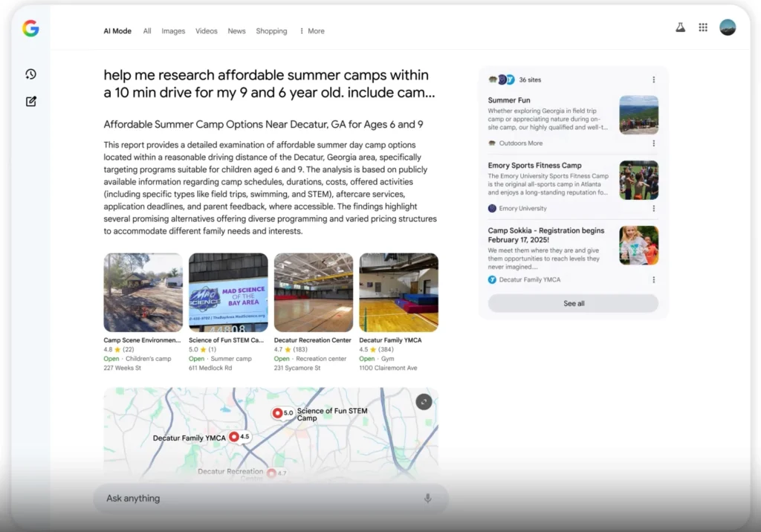Viewport: 761px width, 532px height.
Task: Click the Camp Scene Environment photo
Action: click(x=143, y=292)
